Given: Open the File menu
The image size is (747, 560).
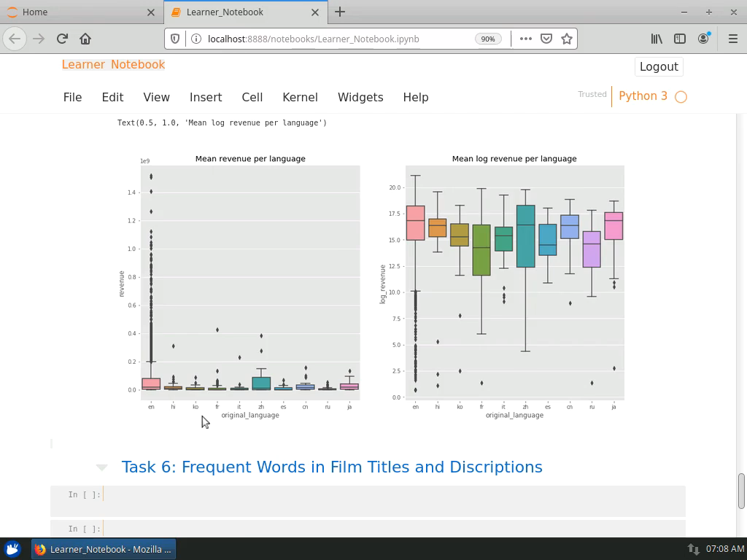Looking at the screenshot, I should click(72, 97).
